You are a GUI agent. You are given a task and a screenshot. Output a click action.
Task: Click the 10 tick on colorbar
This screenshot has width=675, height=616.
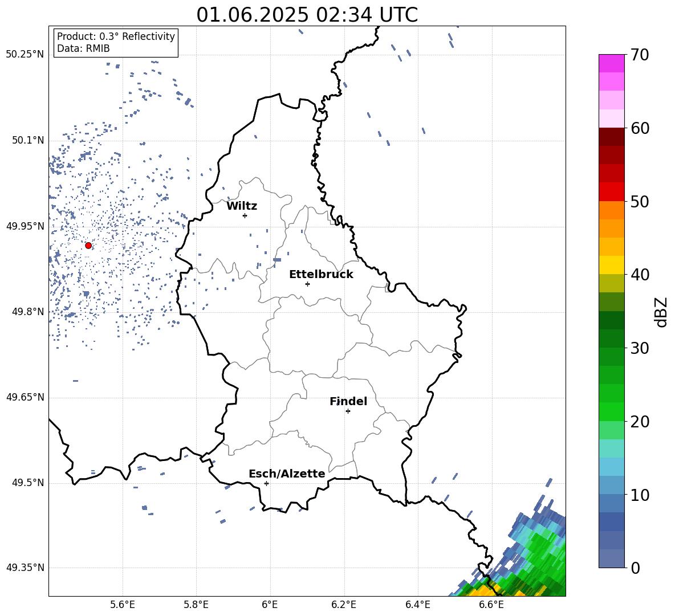pyautogui.click(x=640, y=495)
